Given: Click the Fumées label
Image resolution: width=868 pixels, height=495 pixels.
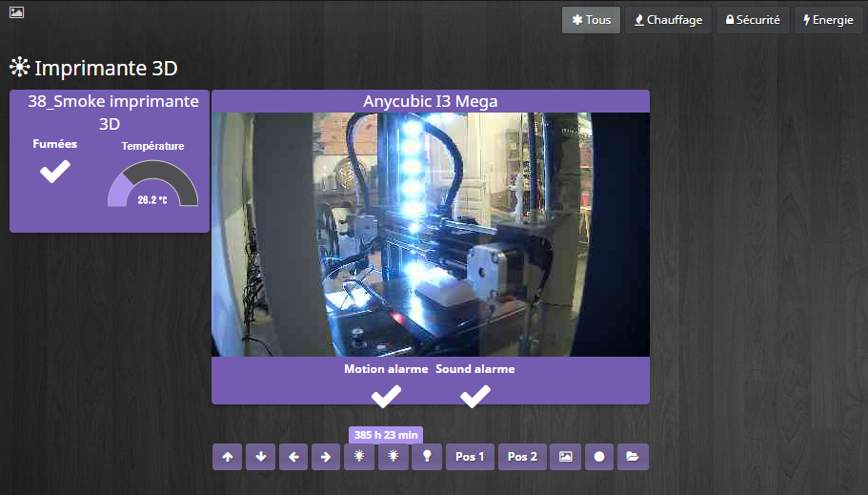Looking at the screenshot, I should click(55, 144).
